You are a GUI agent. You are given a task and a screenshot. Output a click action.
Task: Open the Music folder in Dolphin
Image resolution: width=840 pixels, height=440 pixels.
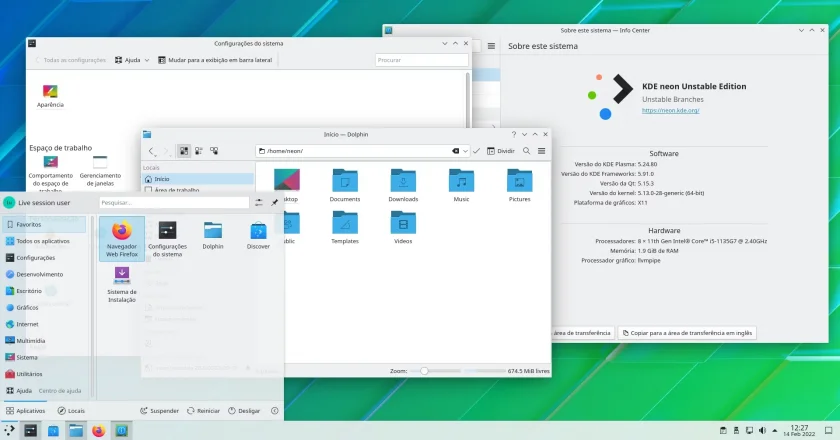(x=461, y=185)
